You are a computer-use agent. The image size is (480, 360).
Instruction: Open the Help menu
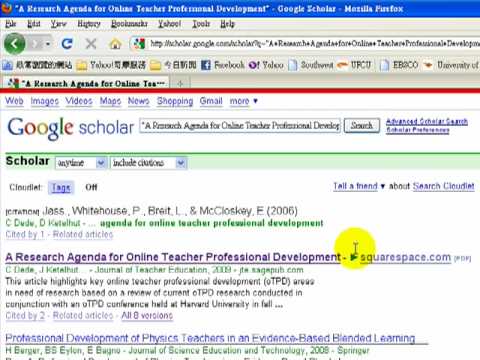coord(227,24)
